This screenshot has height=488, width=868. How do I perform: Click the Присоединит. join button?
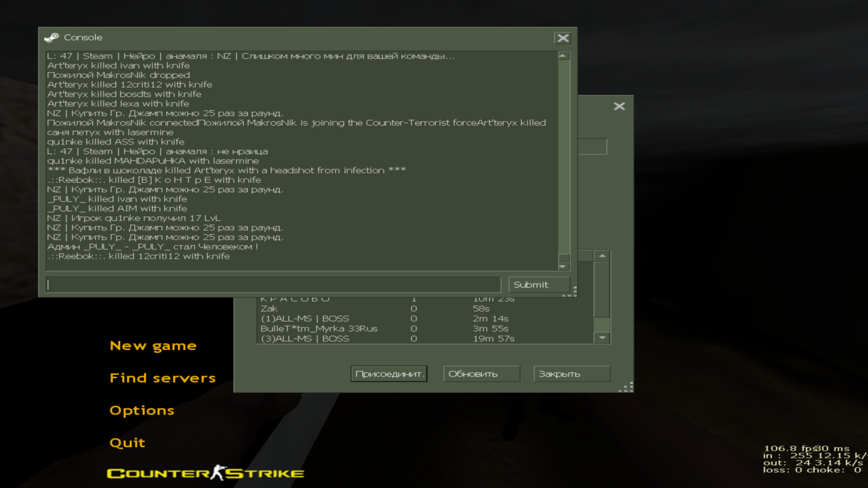(389, 374)
